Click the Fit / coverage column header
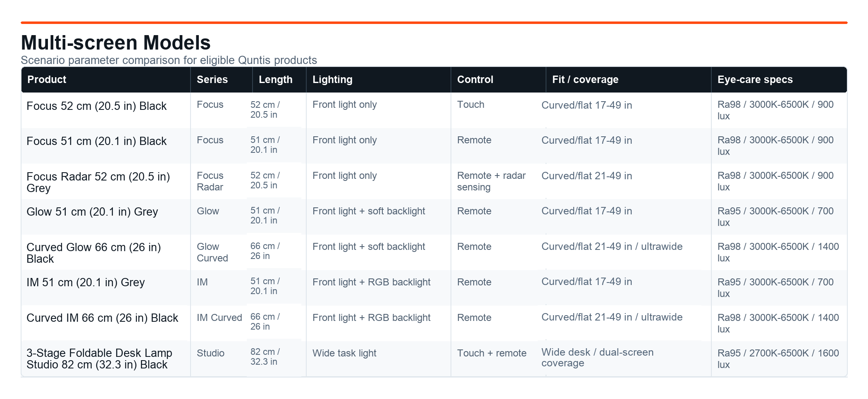This screenshot has height=399, width=868. (629, 80)
